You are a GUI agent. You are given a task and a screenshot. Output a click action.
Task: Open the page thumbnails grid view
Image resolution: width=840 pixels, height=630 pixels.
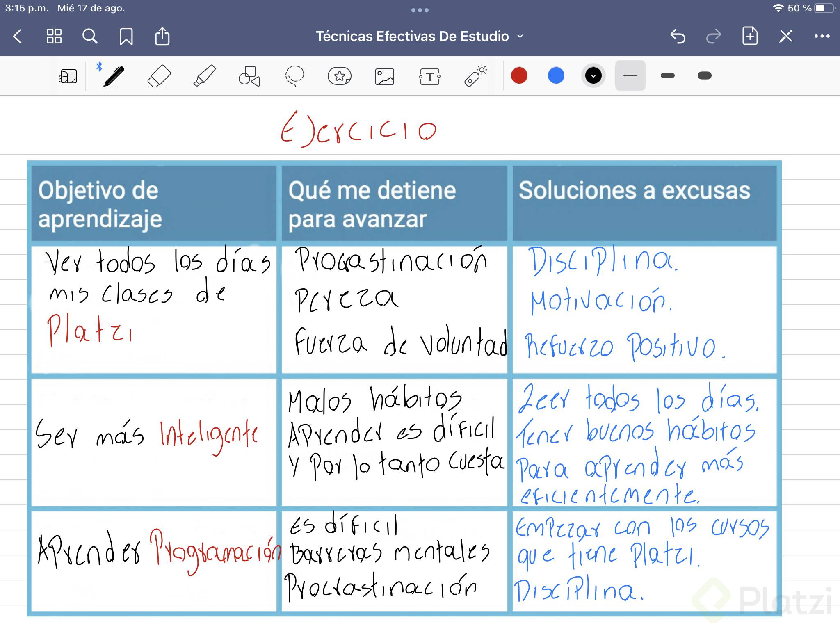(x=54, y=37)
